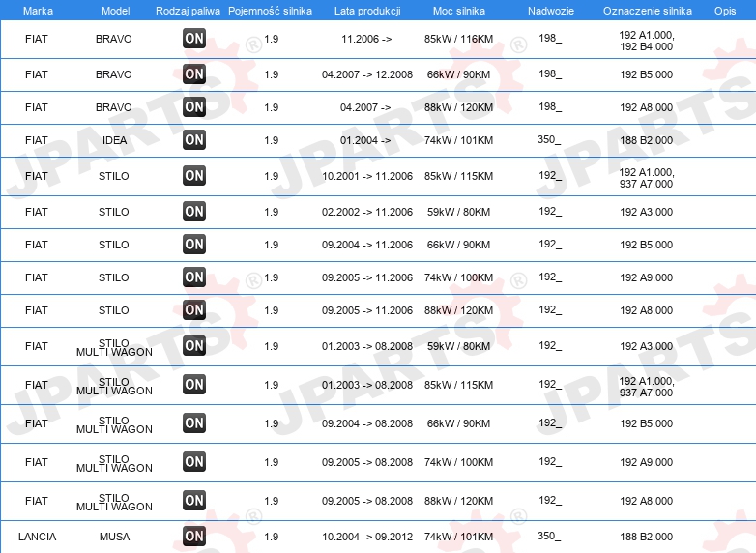Image resolution: width=756 pixels, height=553 pixels.
Task: Click the ON icon in Bravo 192 A8.000 row
Action: coord(194,107)
